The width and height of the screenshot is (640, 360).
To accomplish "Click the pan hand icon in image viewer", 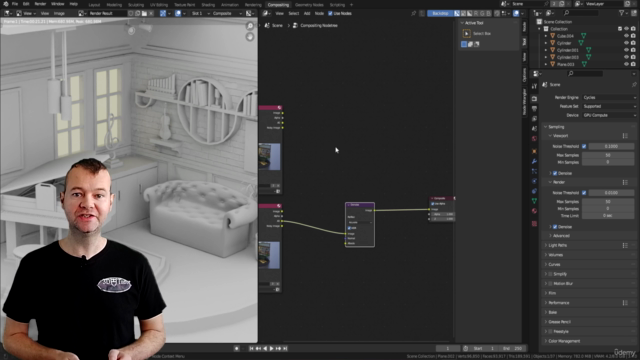I will coord(250,37).
